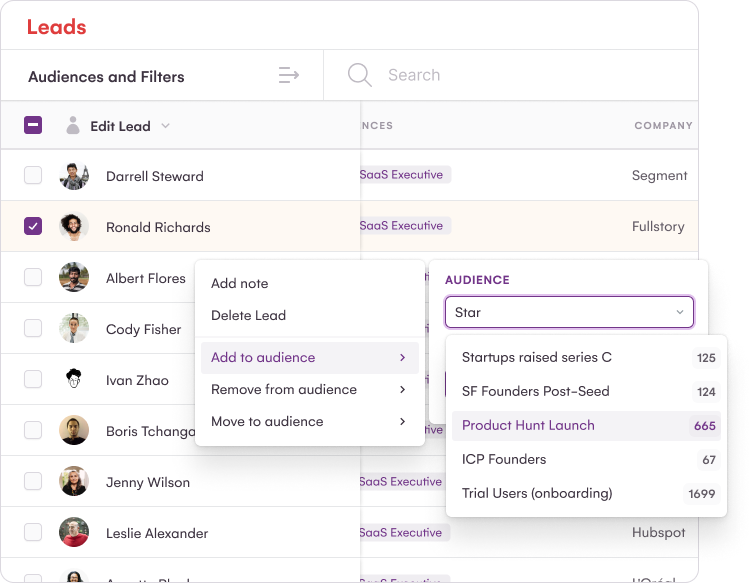The height and width of the screenshot is (583, 755).
Task: Toggle the select-all leads checkbox
Action: point(33,125)
